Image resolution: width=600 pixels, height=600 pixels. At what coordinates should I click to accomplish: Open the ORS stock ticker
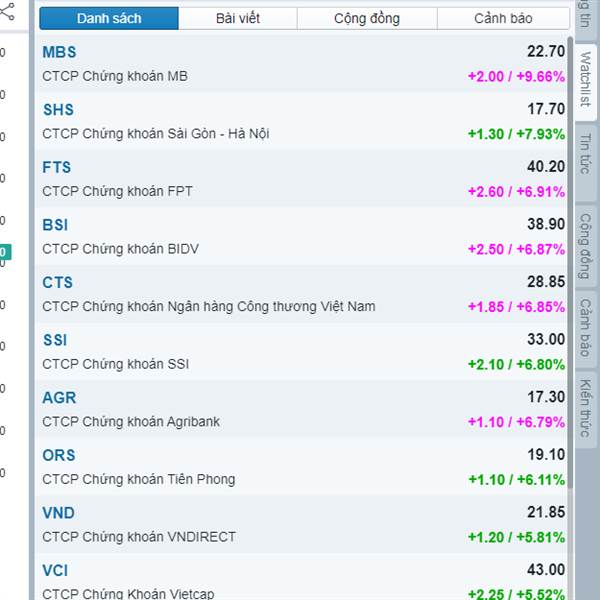click(59, 455)
